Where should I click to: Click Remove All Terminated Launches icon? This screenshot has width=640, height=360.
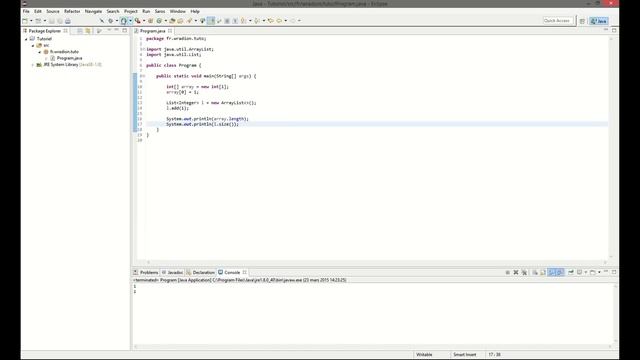coord(524,272)
